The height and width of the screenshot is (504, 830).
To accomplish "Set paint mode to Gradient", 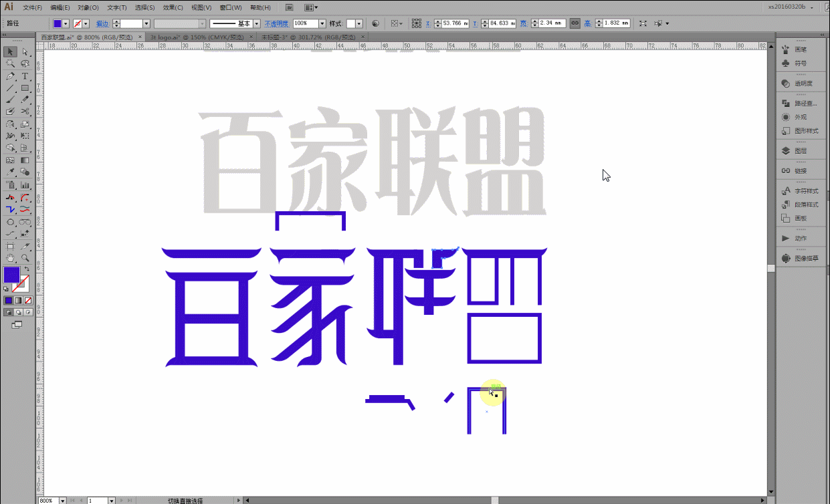I will pyautogui.click(x=18, y=300).
